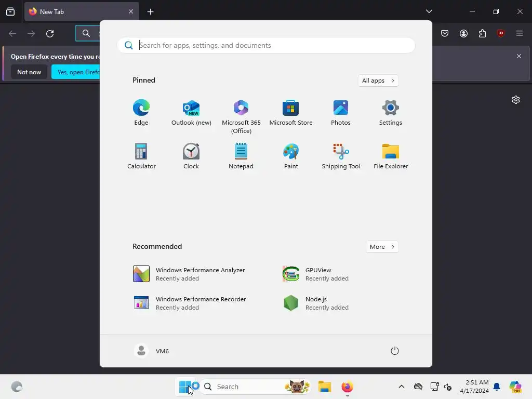This screenshot has height=399, width=532.
Task: Click the Windows Start button on taskbar
Action: (x=185, y=387)
